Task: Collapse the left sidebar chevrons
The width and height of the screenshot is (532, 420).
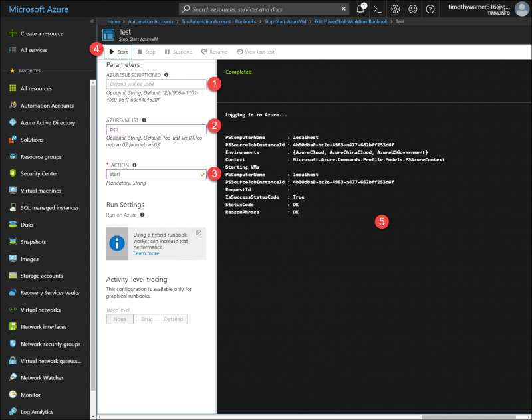Action: [92, 21]
